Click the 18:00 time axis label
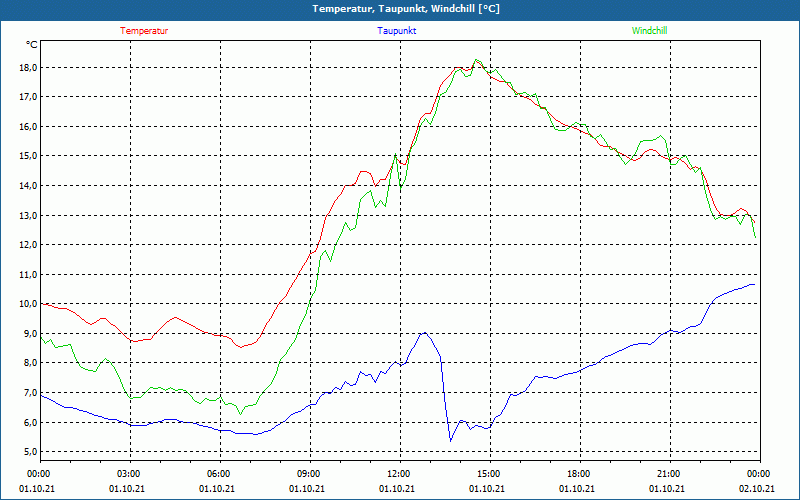Viewport: 800px width, 500px height. 580,473
